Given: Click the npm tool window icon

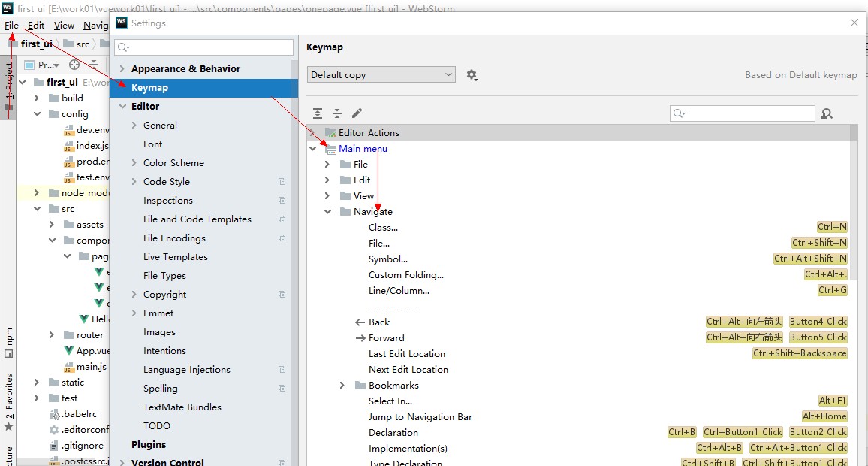Looking at the screenshot, I should (8, 353).
